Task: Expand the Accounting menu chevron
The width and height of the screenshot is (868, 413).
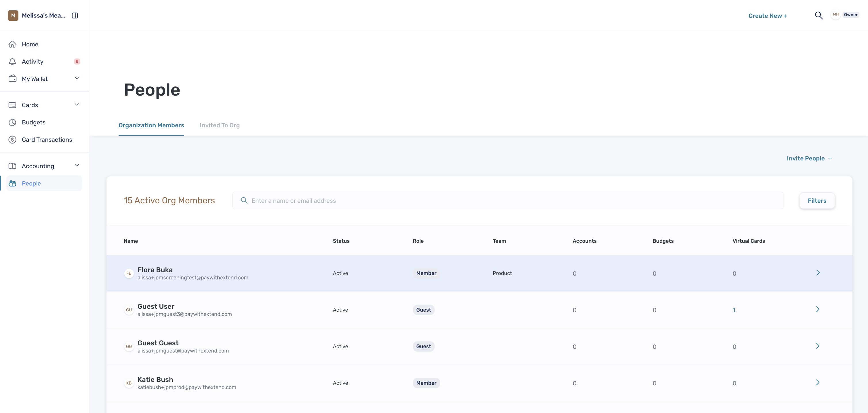Action: click(77, 166)
